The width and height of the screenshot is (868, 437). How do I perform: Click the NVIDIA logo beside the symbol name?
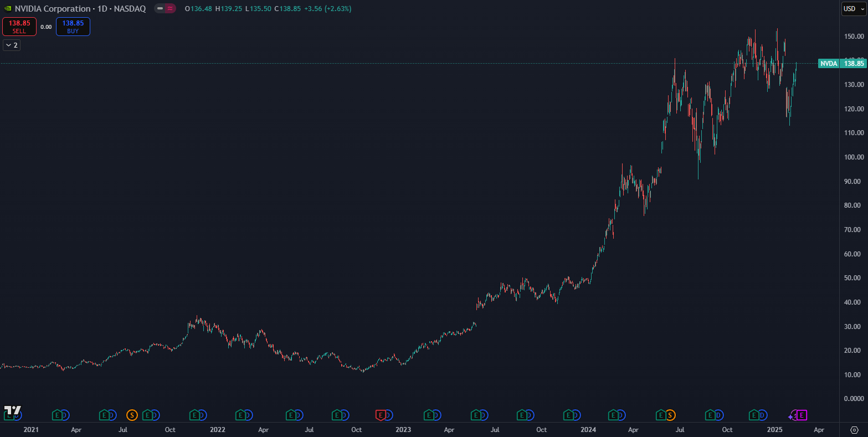pos(8,9)
